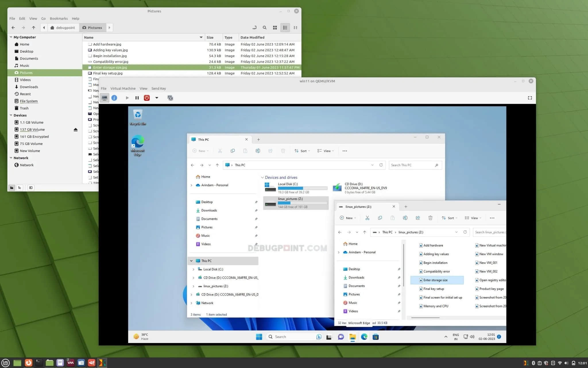Click the list view icon in Nautilus toolbar
Image resolution: width=588 pixels, height=368 pixels.
pos(285,28)
